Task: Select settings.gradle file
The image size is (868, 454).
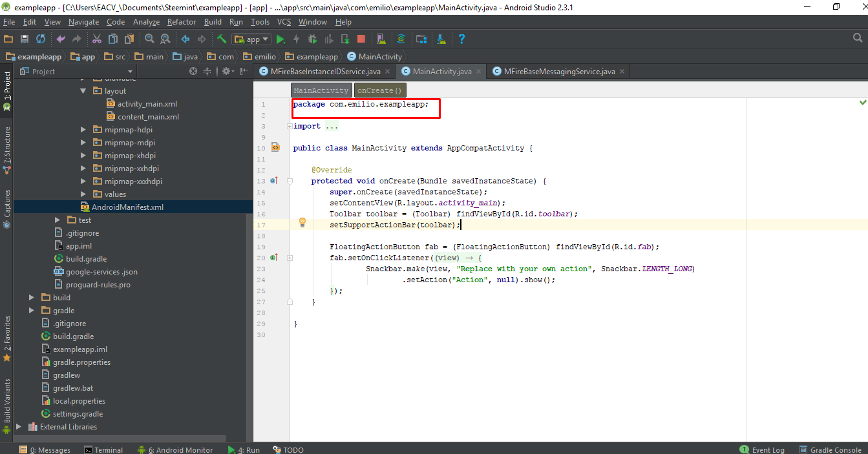Action: pyautogui.click(x=72, y=414)
